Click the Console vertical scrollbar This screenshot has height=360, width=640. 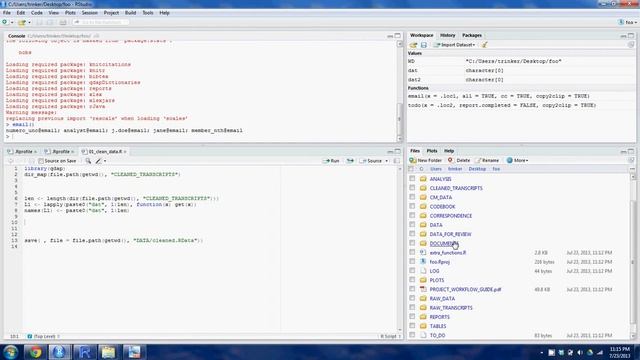coord(399,91)
